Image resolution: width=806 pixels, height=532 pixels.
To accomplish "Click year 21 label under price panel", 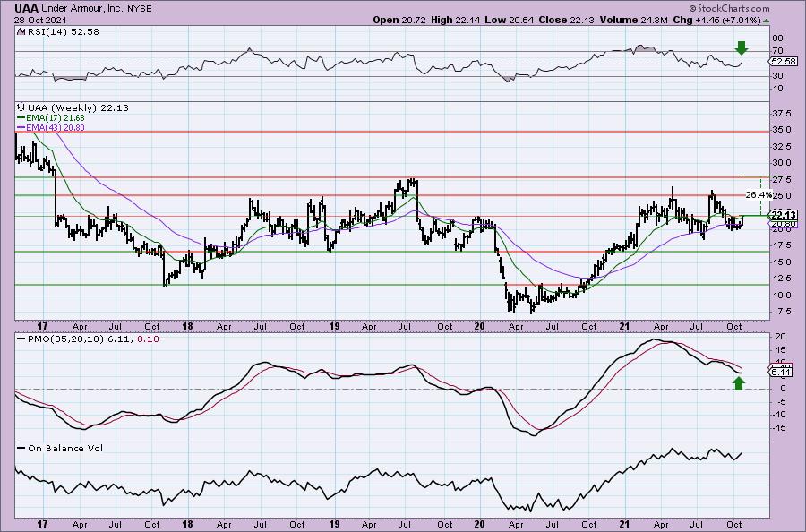I will tap(624, 326).
